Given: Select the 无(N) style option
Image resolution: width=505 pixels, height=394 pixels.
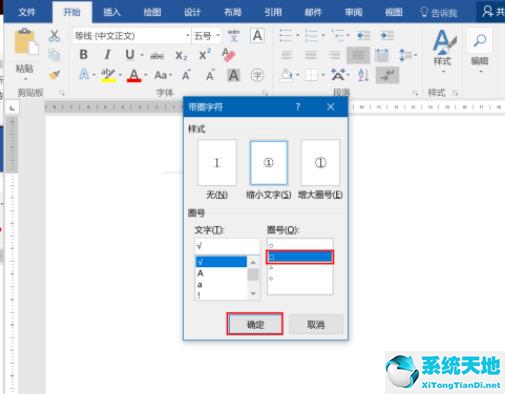Looking at the screenshot, I should pos(217,162).
